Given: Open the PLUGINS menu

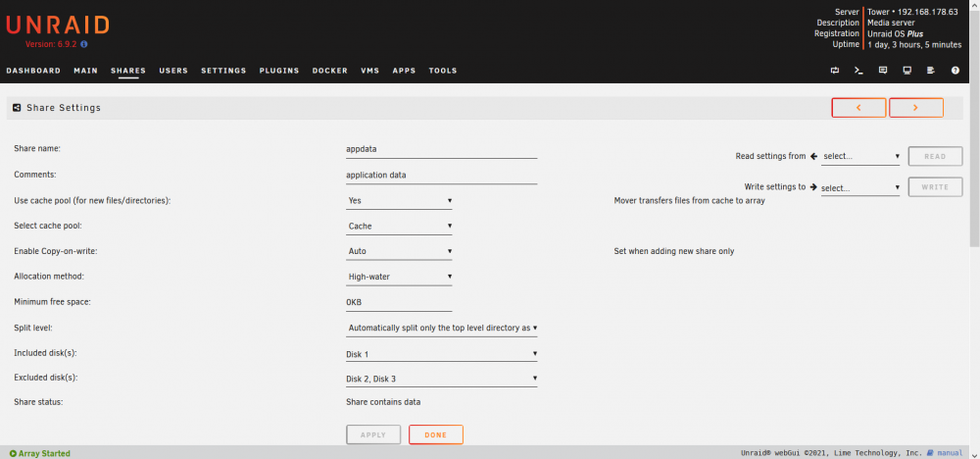Looking at the screenshot, I should point(279,71).
